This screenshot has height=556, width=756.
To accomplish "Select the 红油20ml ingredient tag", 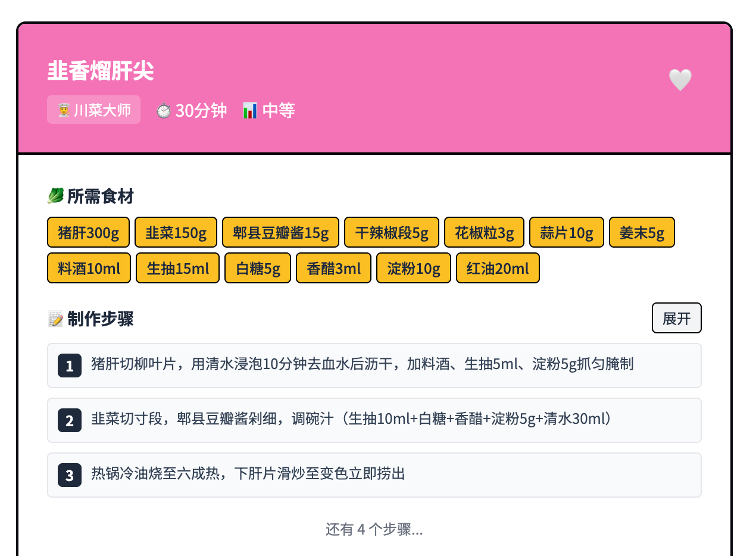I will (x=498, y=268).
